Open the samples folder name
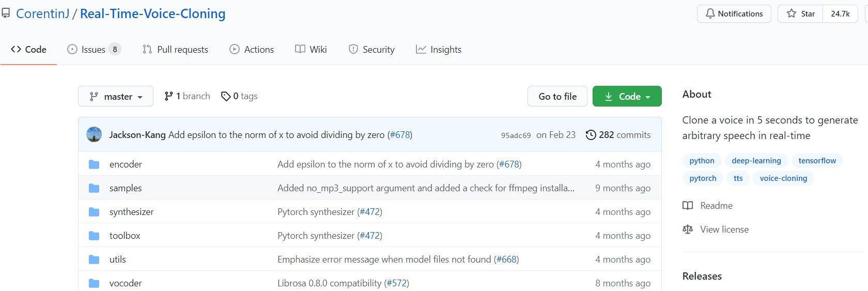868x291 pixels. (126, 188)
